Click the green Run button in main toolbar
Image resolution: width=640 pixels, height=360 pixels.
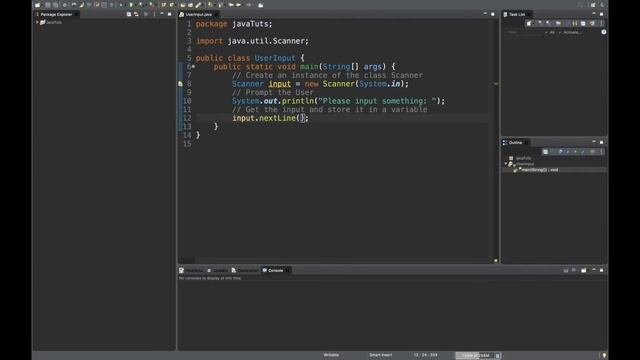tap(131, 5)
